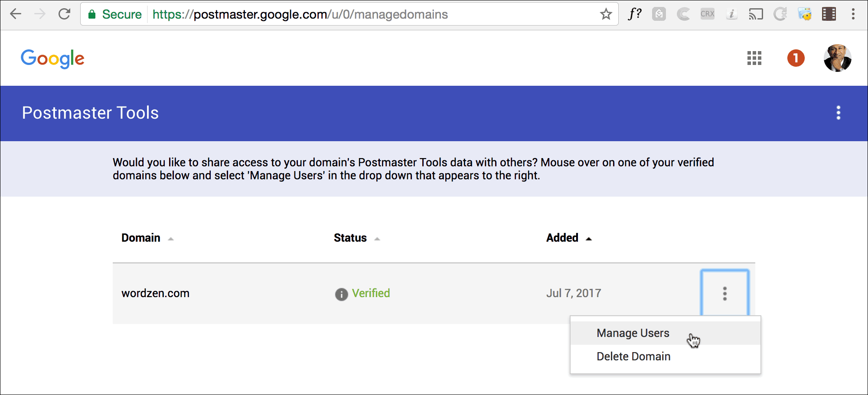Viewport: 868px width, 395px height.
Task: Click the film strip extension icon
Action: click(829, 14)
